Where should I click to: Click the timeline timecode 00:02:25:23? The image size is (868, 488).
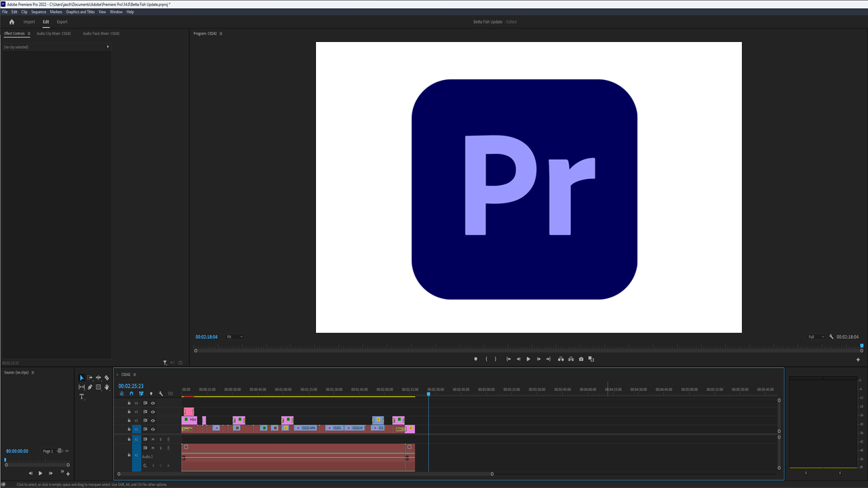pos(131,386)
